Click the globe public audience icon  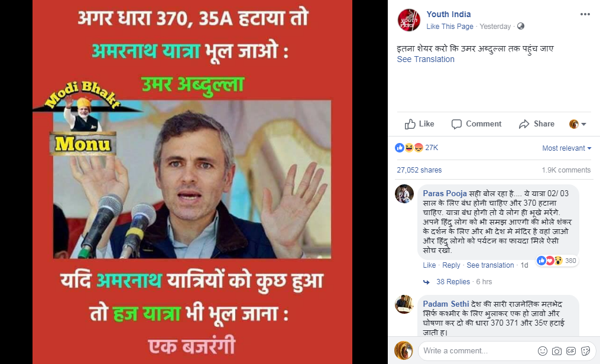click(x=520, y=26)
